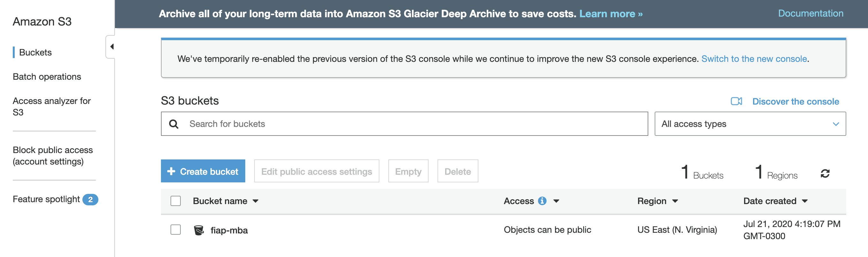Click the video camera Discover icon

coord(736,101)
